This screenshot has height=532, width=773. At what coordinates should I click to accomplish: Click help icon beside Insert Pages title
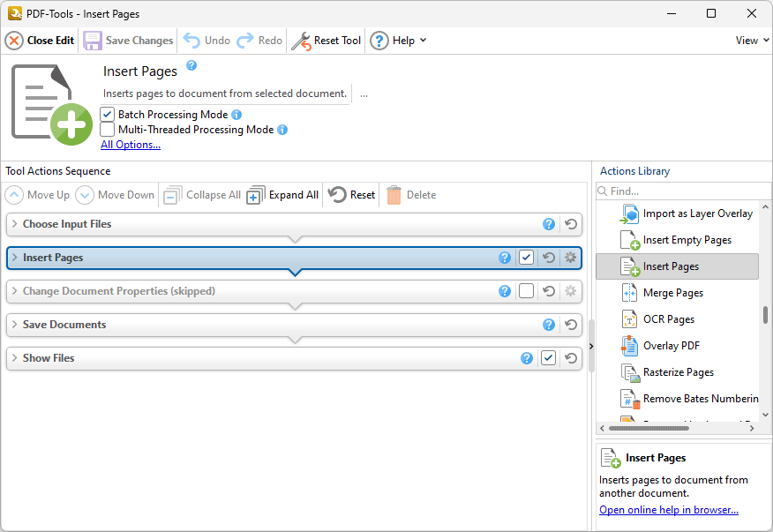tap(191, 65)
